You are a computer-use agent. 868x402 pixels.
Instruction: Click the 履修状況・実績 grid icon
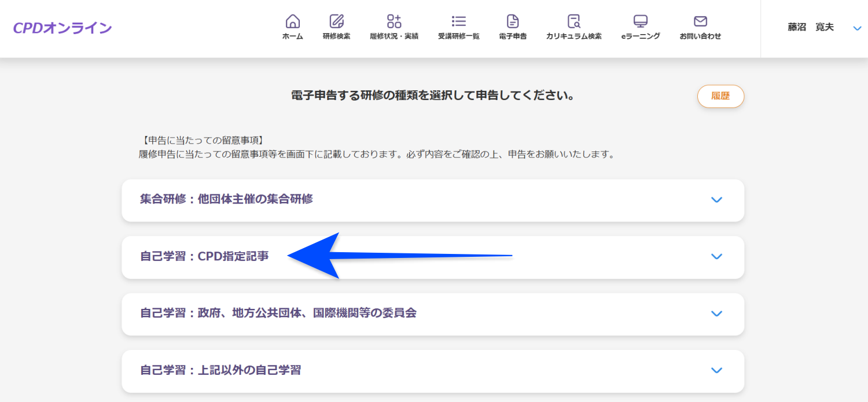394,21
